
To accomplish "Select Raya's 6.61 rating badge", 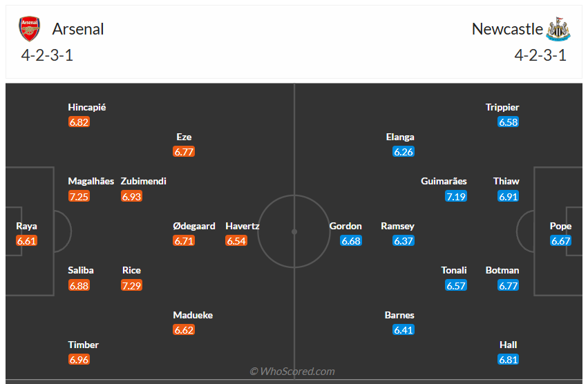I will click(26, 241).
